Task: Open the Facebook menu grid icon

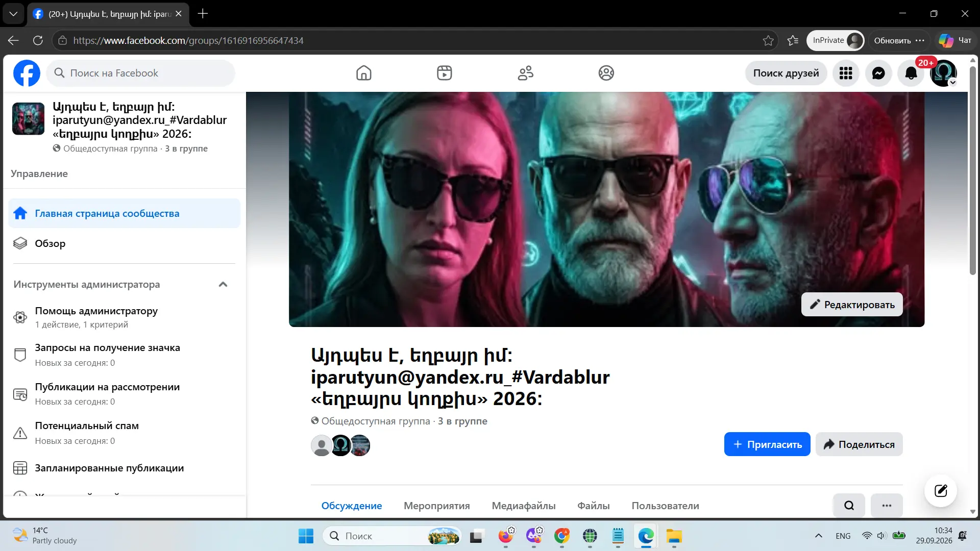Action: (x=846, y=73)
